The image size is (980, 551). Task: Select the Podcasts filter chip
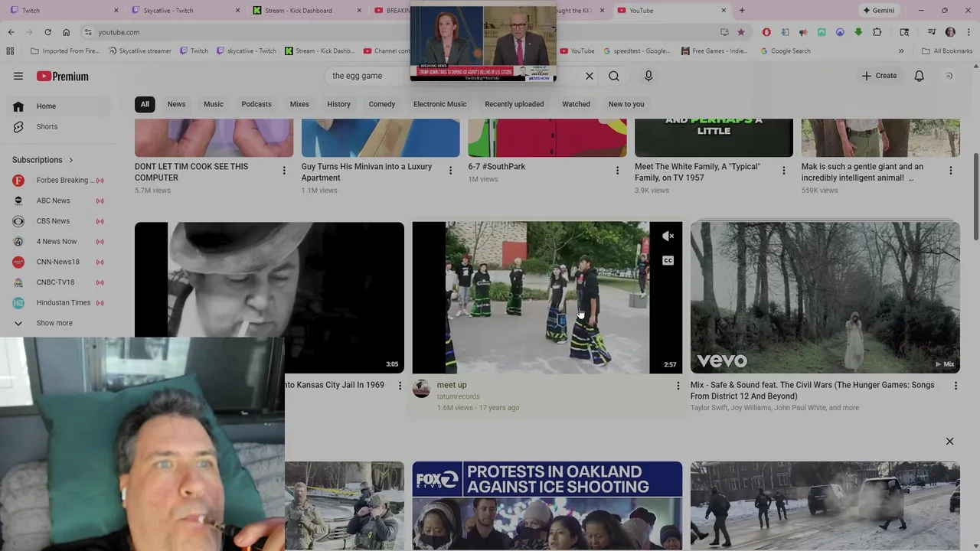pyautogui.click(x=256, y=104)
